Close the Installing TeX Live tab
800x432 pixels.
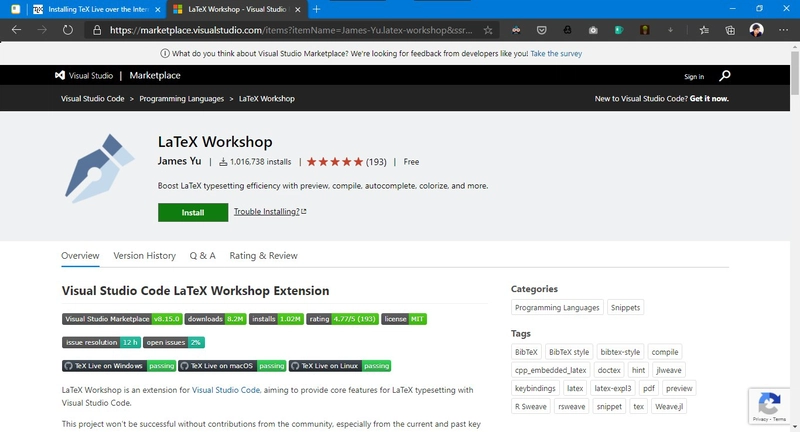[x=158, y=9]
